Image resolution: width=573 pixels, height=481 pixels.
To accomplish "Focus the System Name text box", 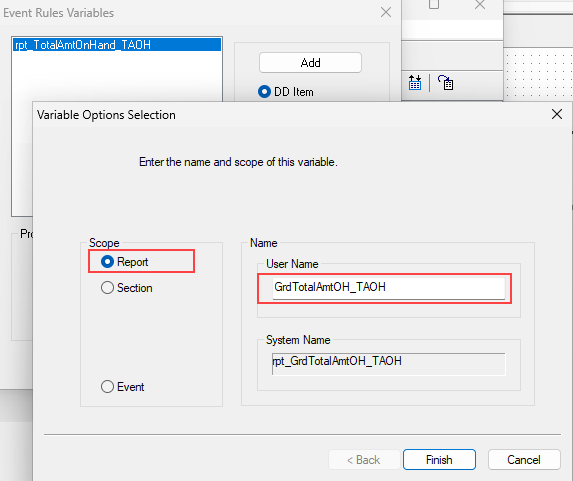I will click(x=388, y=364).
